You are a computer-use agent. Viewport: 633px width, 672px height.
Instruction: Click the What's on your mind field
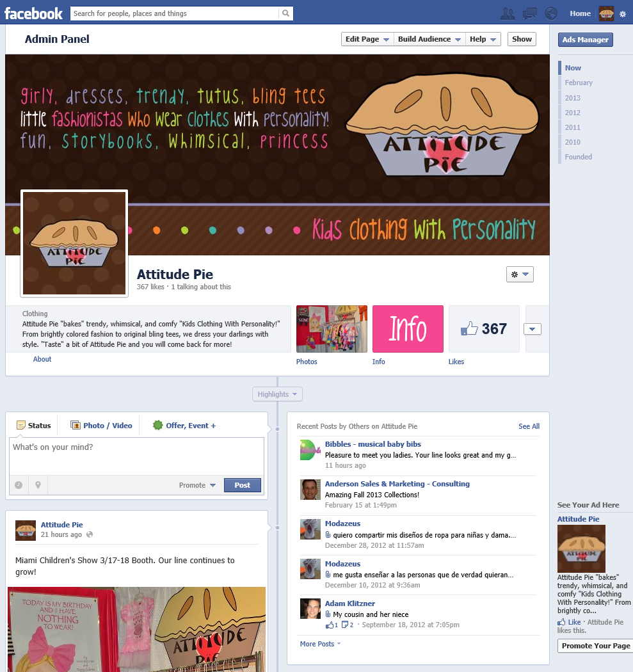[x=137, y=456]
